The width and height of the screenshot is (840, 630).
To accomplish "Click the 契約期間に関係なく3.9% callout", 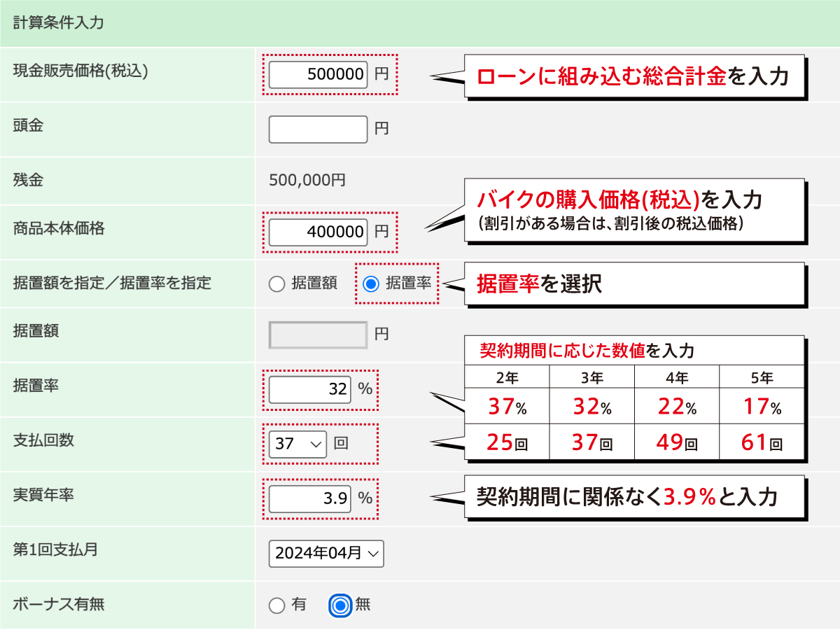I will (x=634, y=497).
